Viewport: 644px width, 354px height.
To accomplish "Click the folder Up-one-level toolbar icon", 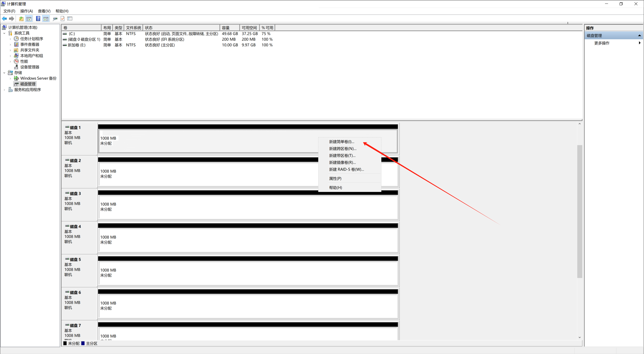I will pyautogui.click(x=21, y=19).
